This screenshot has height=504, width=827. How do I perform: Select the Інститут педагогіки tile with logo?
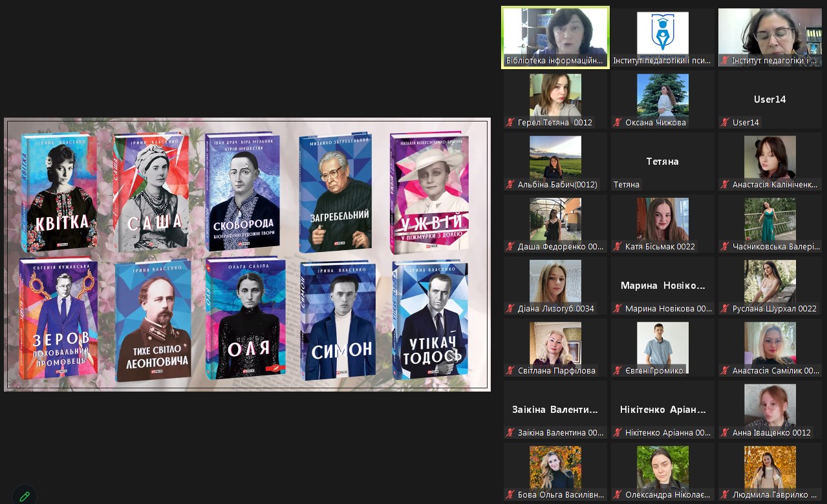coord(663,37)
